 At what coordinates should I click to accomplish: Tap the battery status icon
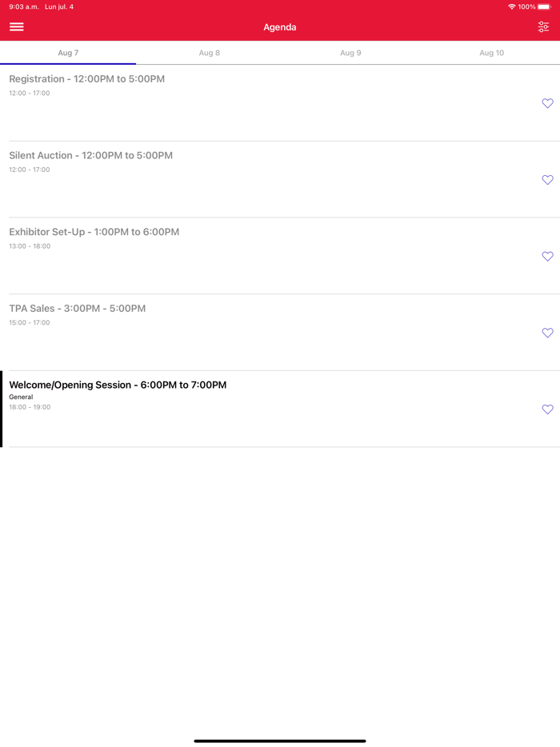click(544, 7)
